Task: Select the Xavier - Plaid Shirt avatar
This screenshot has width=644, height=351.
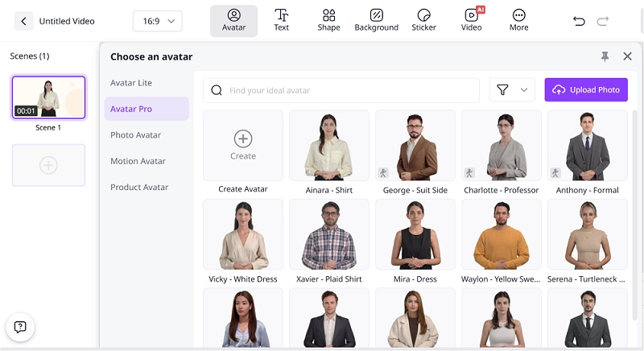Action: point(329,234)
